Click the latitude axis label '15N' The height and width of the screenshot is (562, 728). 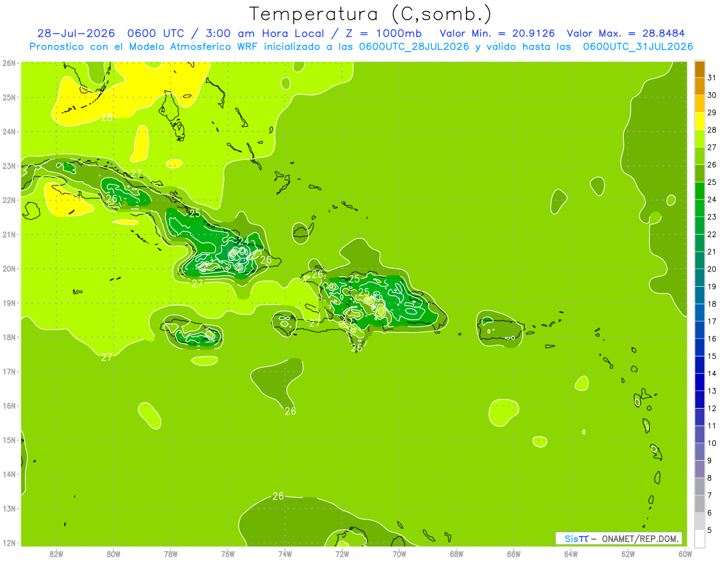click(9, 440)
